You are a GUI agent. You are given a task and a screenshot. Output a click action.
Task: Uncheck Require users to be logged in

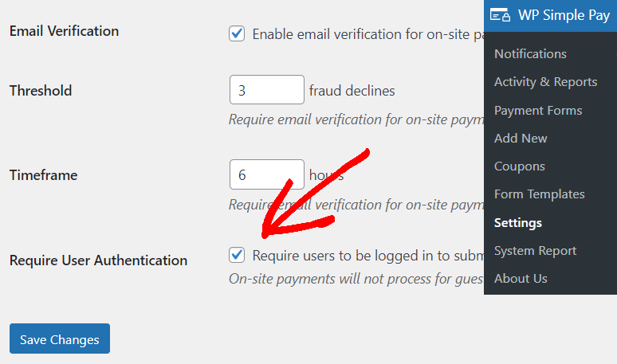pos(237,255)
